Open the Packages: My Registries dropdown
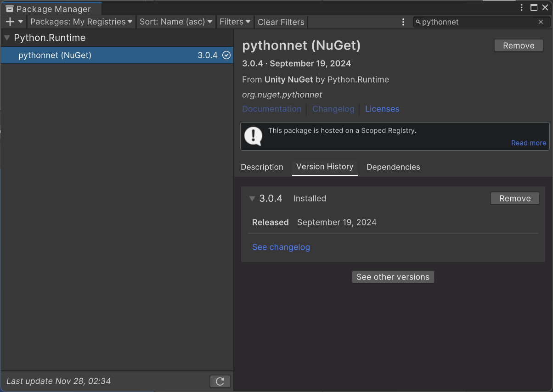Screen dimensions: 553x392 pos(81,22)
